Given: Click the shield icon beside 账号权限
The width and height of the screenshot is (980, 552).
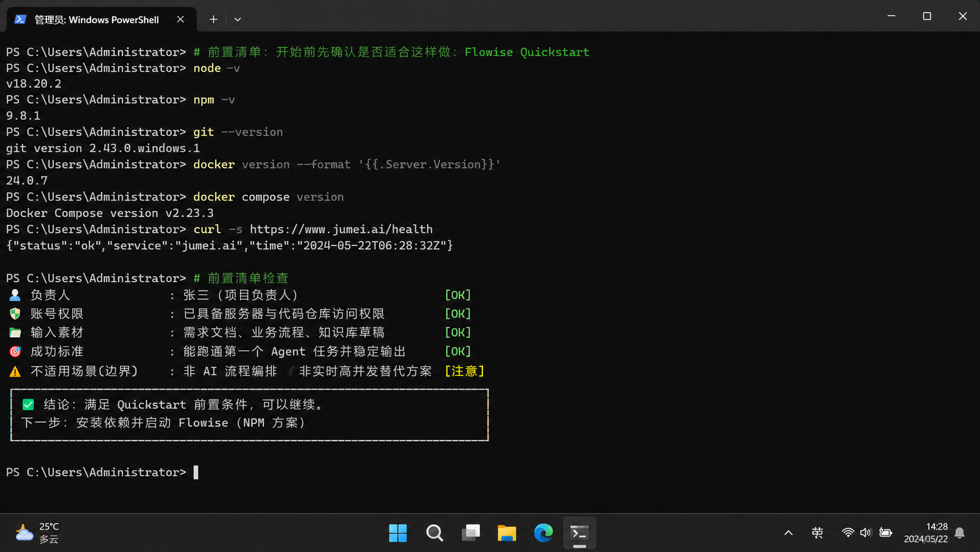Looking at the screenshot, I should [15, 314].
